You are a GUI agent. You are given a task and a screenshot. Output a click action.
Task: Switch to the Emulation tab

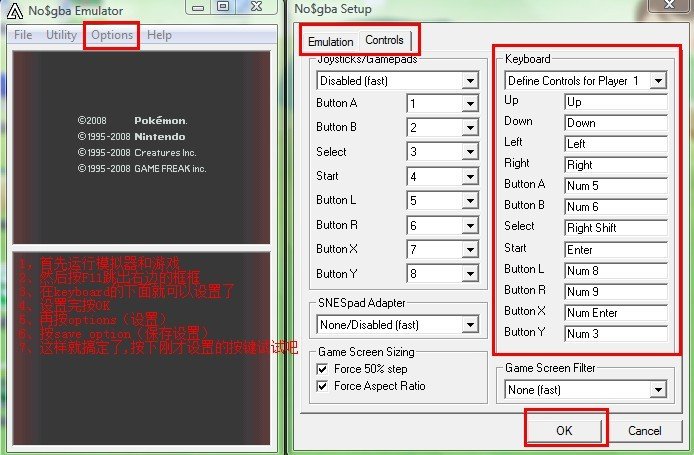click(x=330, y=42)
